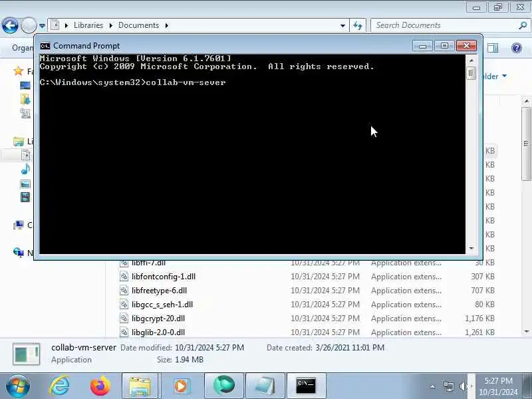Click the Command Prompt title bar icon
The width and height of the screenshot is (532, 399).
coord(45,46)
